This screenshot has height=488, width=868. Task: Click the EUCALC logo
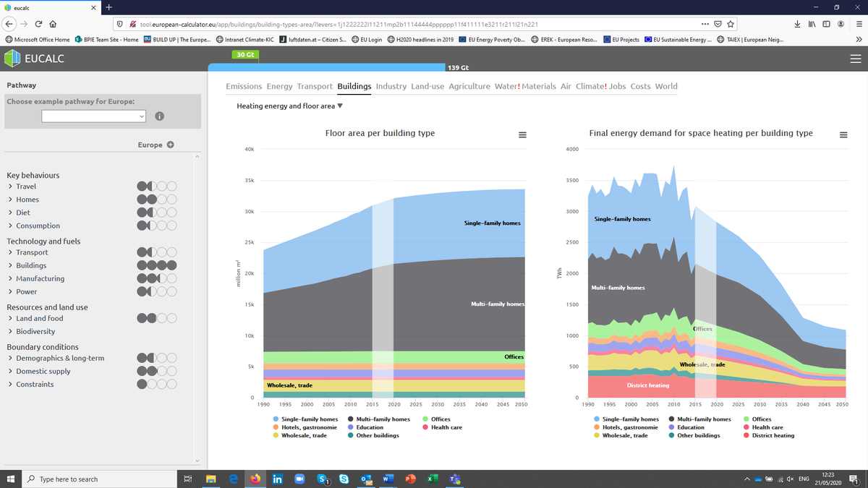pyautogui.click(x=35, y=59)
